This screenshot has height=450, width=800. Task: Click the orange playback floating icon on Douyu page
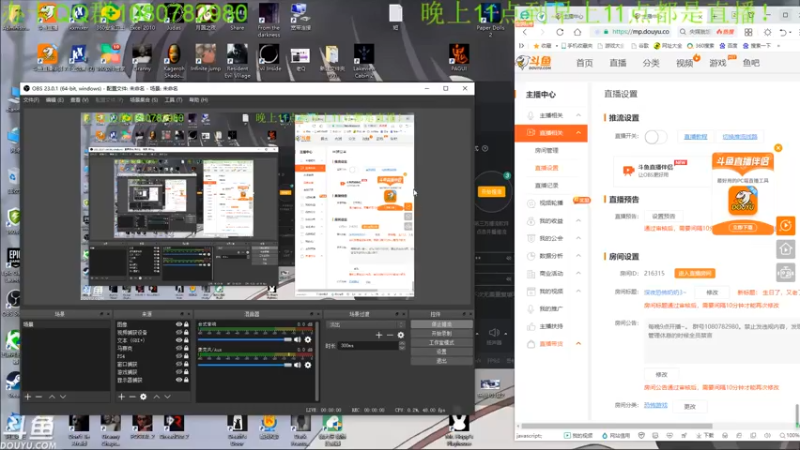click(x=786, y=225)
